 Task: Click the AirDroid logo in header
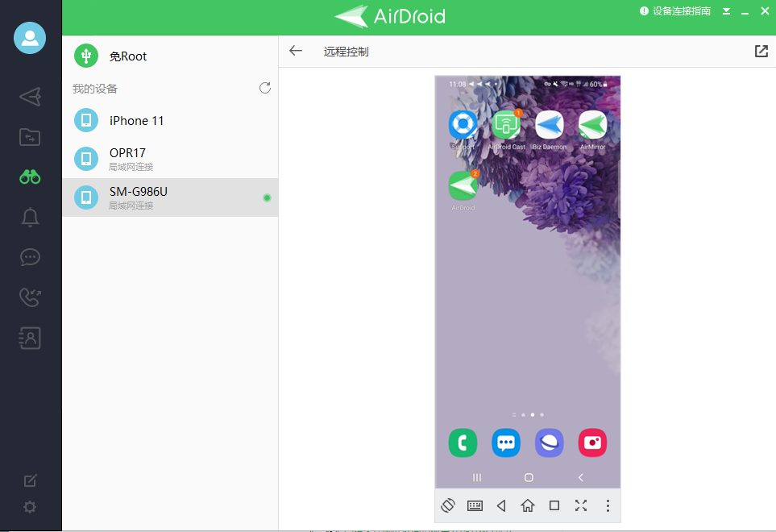click(390, 16)
